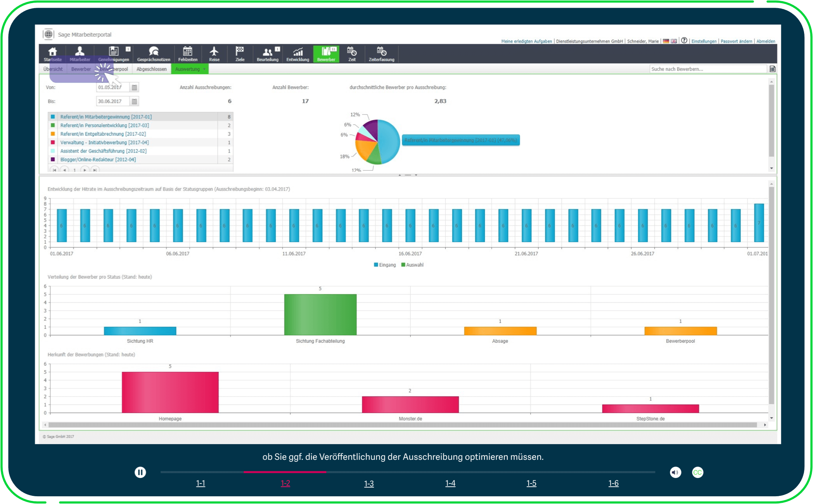813x504 pixels.
Task: Open the Beurteilung module
Action: tap(268, 54)
